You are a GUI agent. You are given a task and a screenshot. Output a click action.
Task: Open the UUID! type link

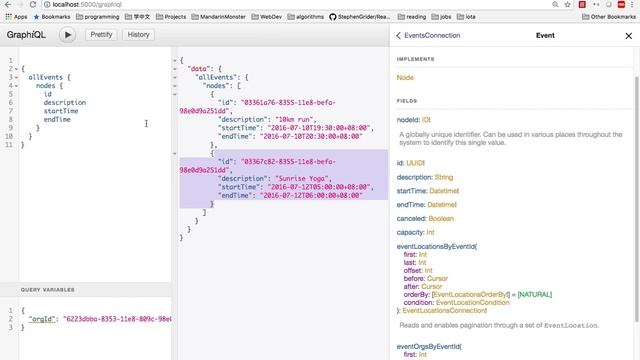point(416,163)
